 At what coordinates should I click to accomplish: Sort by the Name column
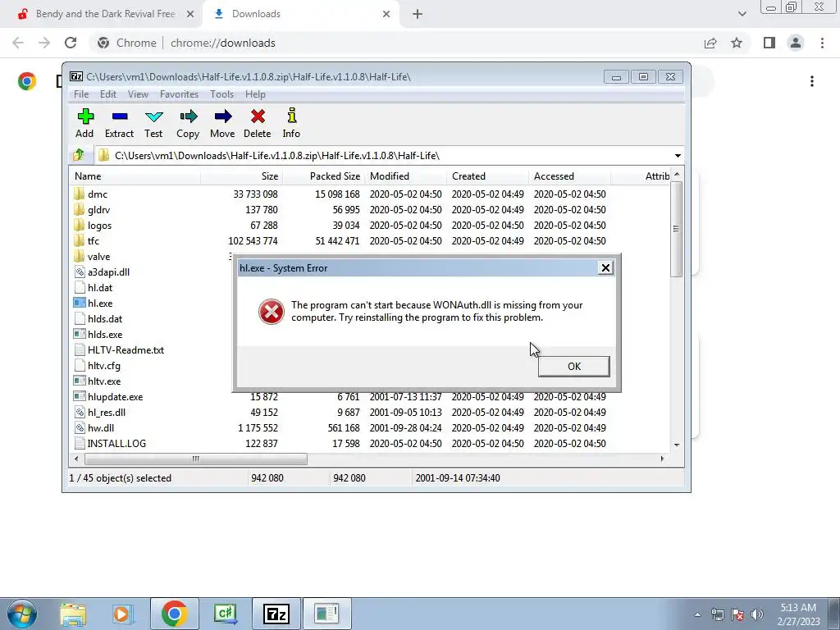tap(135, 176)
